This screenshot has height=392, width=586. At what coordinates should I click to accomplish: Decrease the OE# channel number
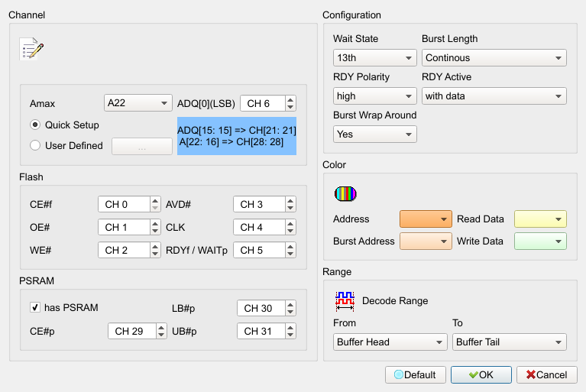pyautogui.click(x=155, y=232)
